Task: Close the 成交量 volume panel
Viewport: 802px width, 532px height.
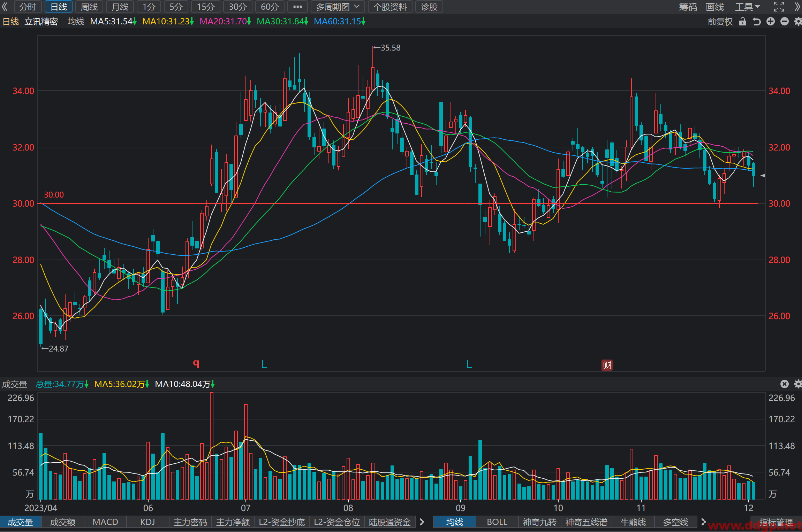Action: 785,384
